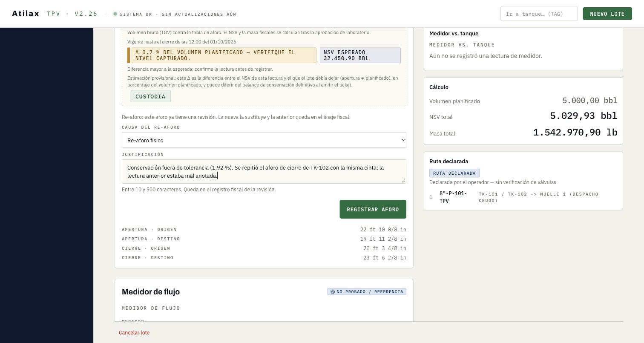The height and width of the screenshot is (343, 644).
Task: Click the Vigente hasta el cierre validity note
Action: [x=181, y=42]
